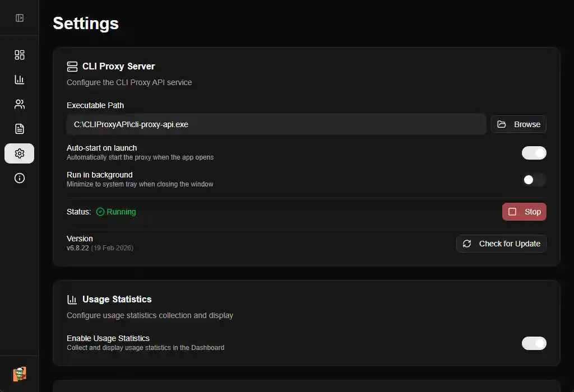
Task: Open the bar chart analytics page
Action: click(x=20, y=80)
